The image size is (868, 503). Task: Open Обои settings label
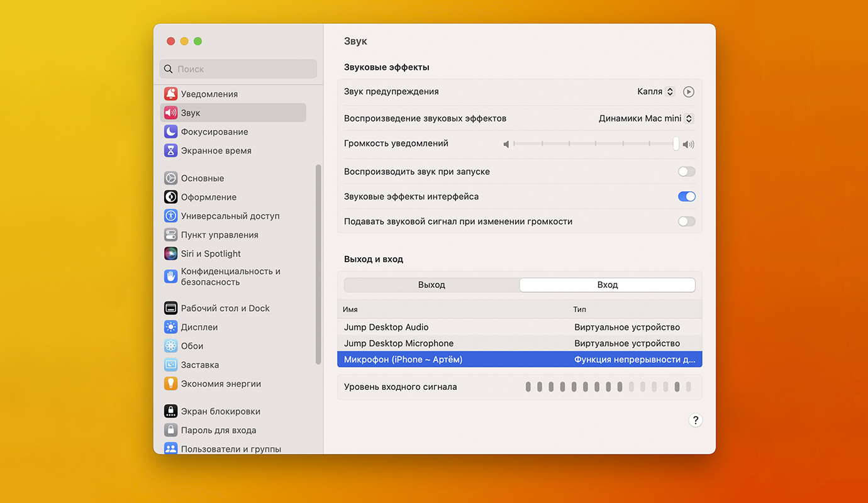point(192,346)
